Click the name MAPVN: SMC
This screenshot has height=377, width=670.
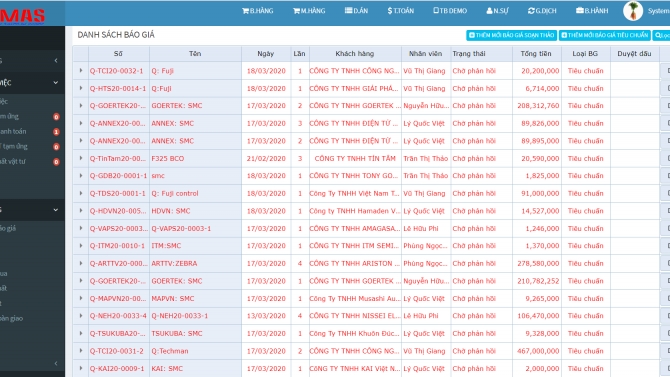pyautogui.click(x=173, y=298)
